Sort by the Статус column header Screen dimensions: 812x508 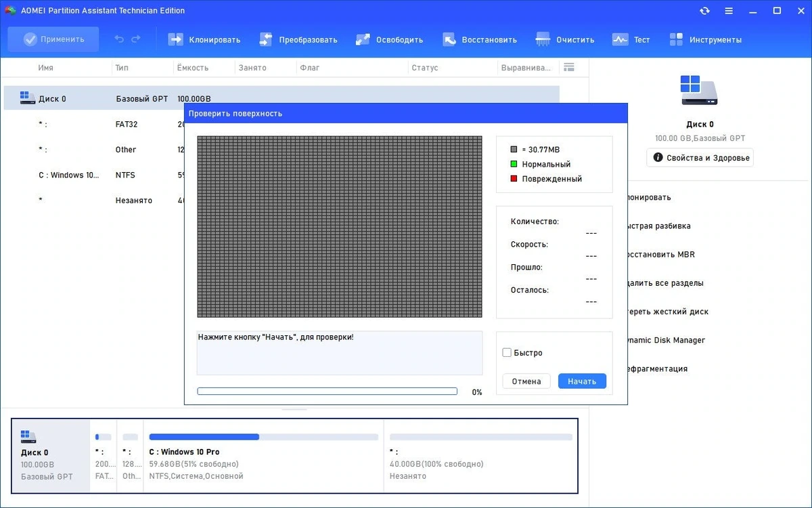pos(425,68)
